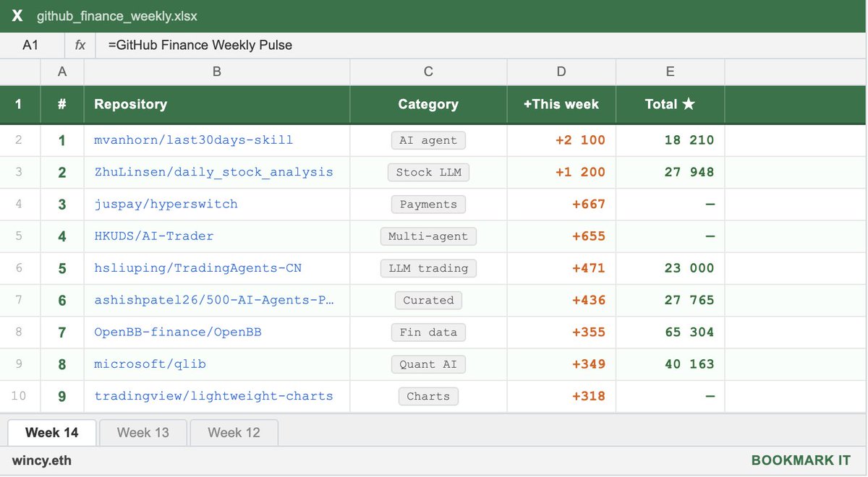Click the Total star header cell

click(671, 104)
